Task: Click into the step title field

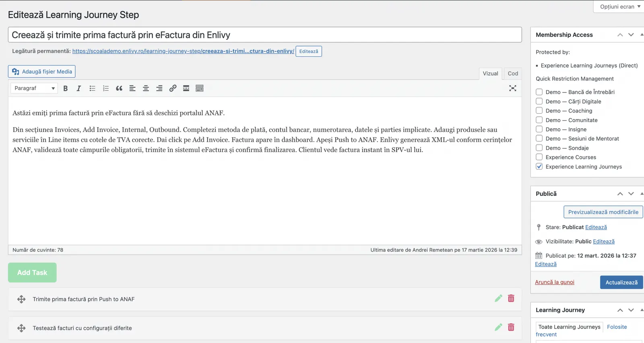Action: point(265,35)
